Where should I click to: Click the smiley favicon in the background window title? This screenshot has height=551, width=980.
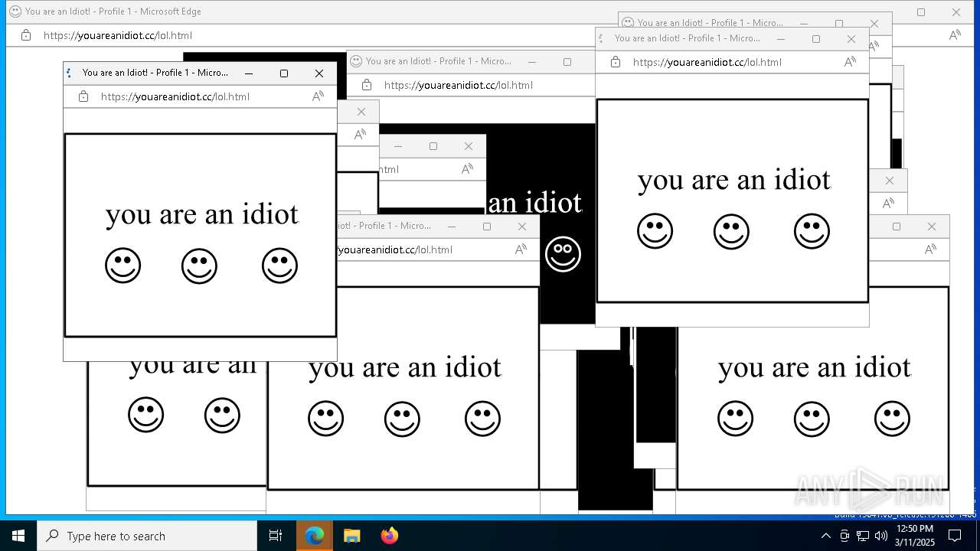pos(15,11)
